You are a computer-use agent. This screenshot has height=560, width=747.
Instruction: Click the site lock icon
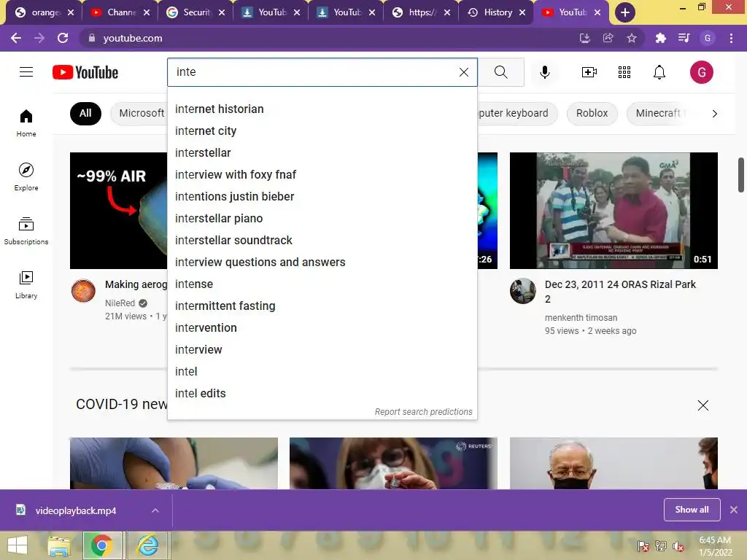coord(92,38)
